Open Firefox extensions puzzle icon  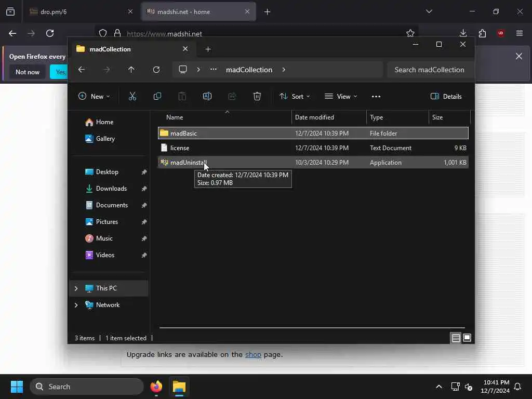(482, 33)
